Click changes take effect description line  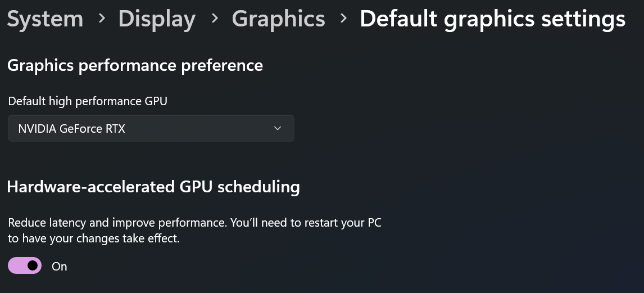click(x=94, y=238)
